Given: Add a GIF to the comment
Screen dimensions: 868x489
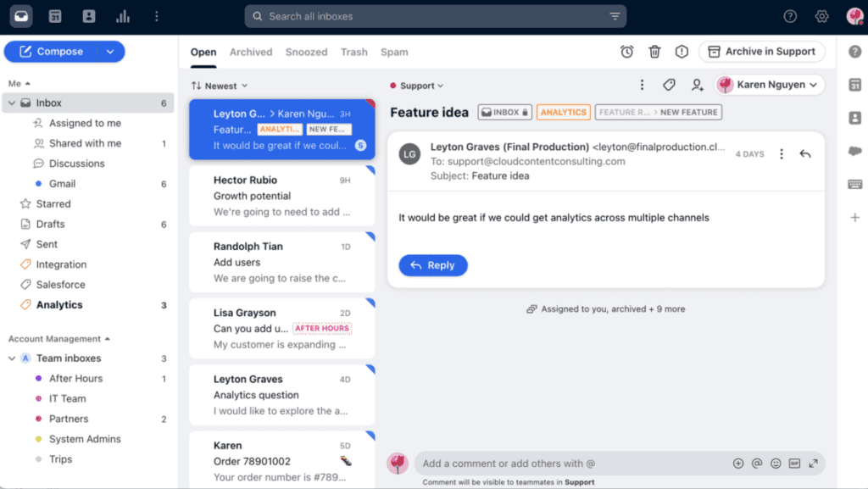Looking at the screenshot, I should coord(795,464).
